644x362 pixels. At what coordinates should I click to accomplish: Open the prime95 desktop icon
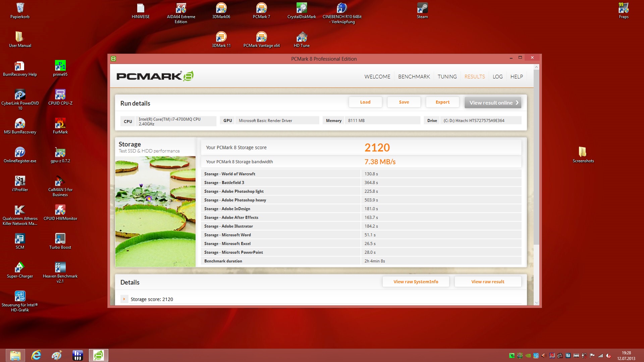click(60, 66)
